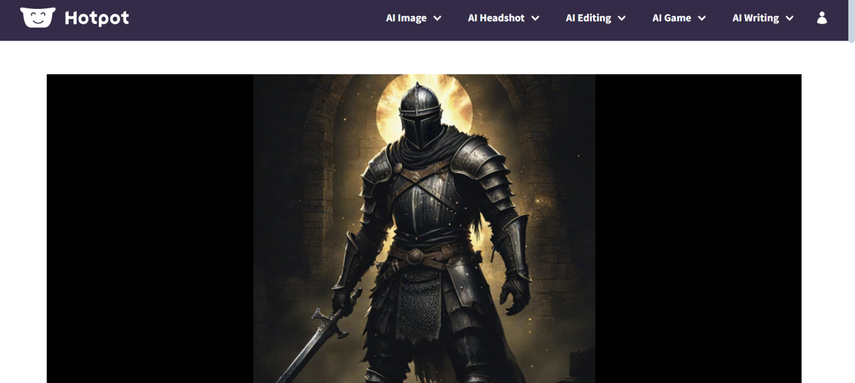Viewport: 855px width, 383px height.
Task: Open the AI Writing menu
Action: pos(756,18)
